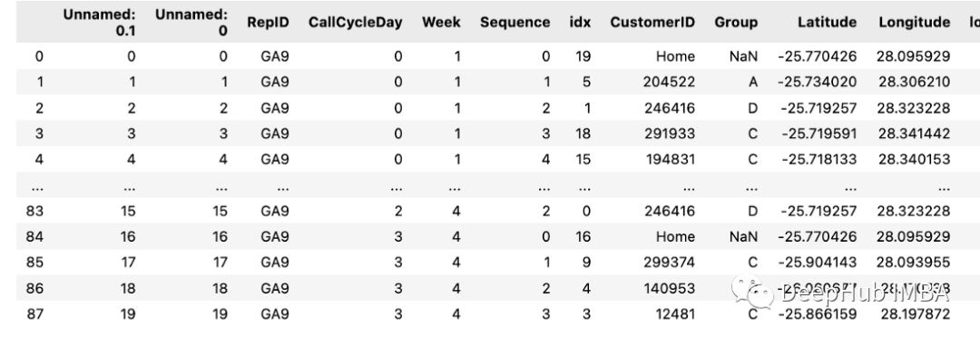This screenshot has width=980, height=338.
Task: Select the Week column header
Action: (x=441, y=23)
